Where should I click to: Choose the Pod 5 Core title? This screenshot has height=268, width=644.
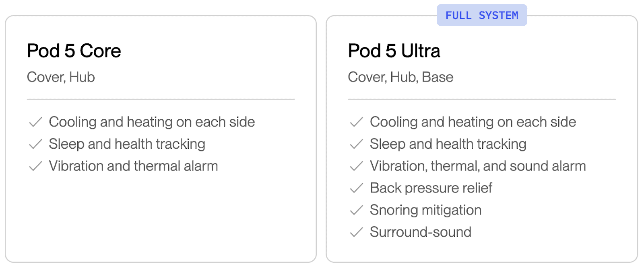pyautogui.click(x=74, y=51)
